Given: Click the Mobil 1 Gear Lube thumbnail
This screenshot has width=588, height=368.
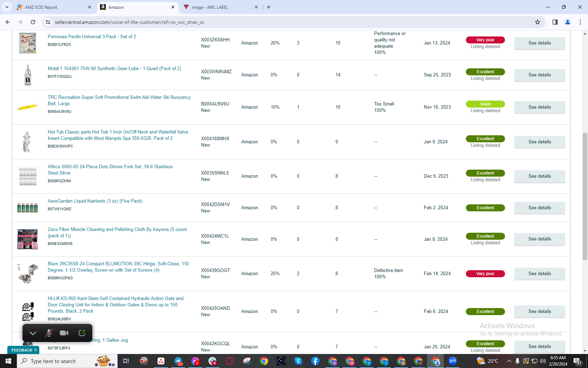Looking at the screenshot, I should tap(28, 75).
